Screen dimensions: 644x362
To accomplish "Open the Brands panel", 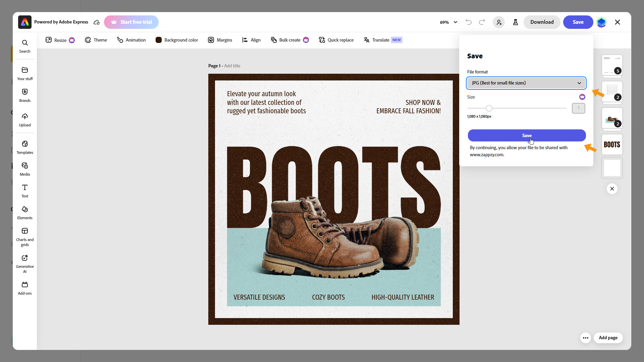I will coord(24,95).
